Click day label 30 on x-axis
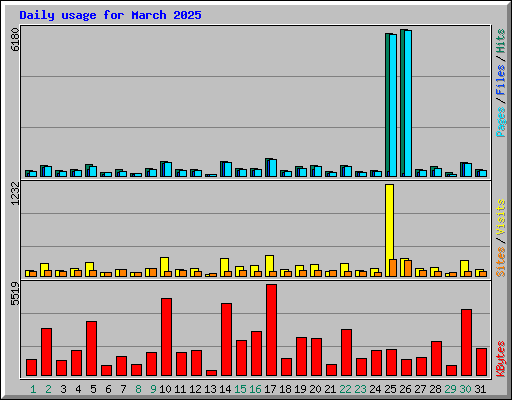Screen dimensions: 512x400 (x=465, y=389)
